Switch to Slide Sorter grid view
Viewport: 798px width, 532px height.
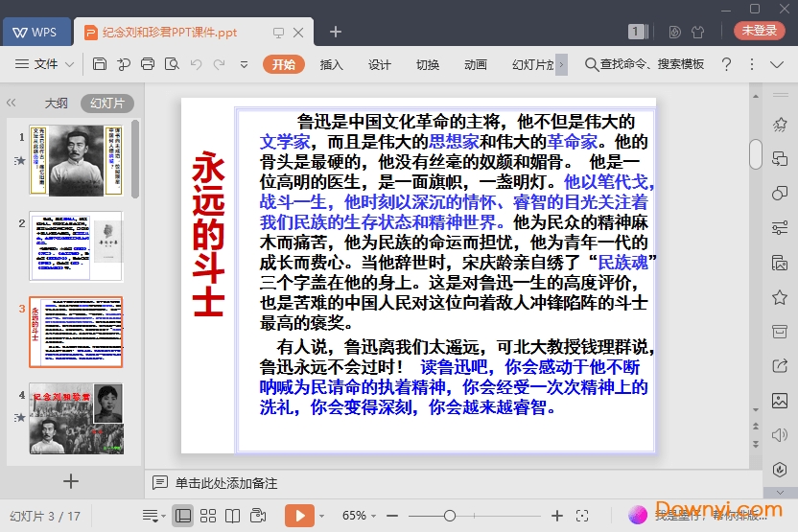[x=207, y=516]
